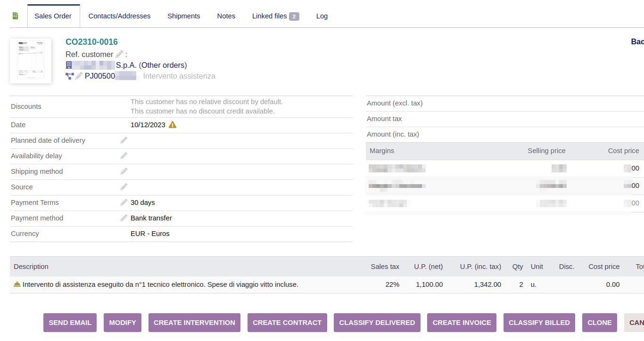The height and width of the screenshot is (341, 644).
Task: Edit the Planned date of delivery pencil
Action: tap(124, 140)
